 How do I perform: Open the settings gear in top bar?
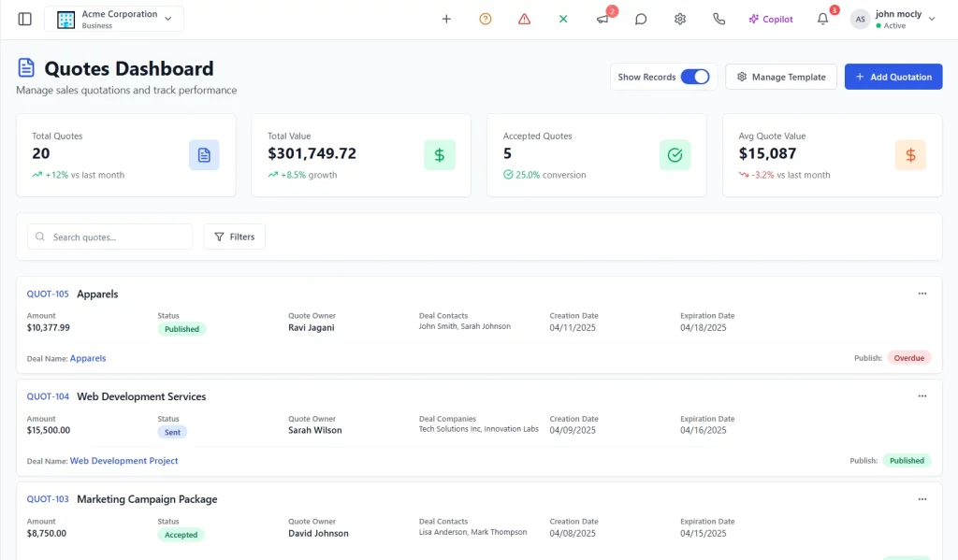pyautogui.click(x=680, y=19)
